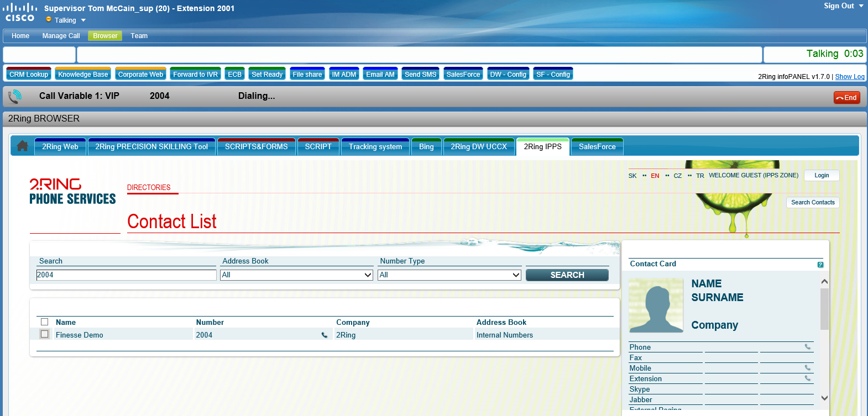Viewport: 868px width, 416px height.
Task: Click the SF - Config button
Action: [x=553, y=74]
